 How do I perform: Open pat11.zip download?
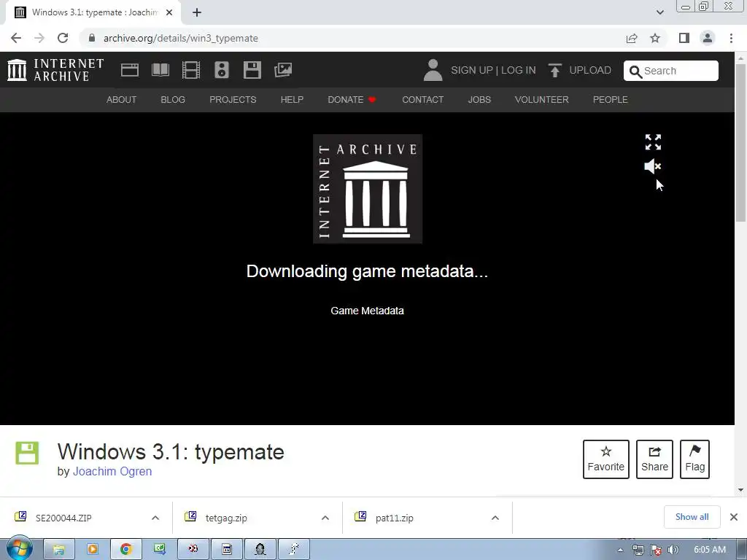395,518
